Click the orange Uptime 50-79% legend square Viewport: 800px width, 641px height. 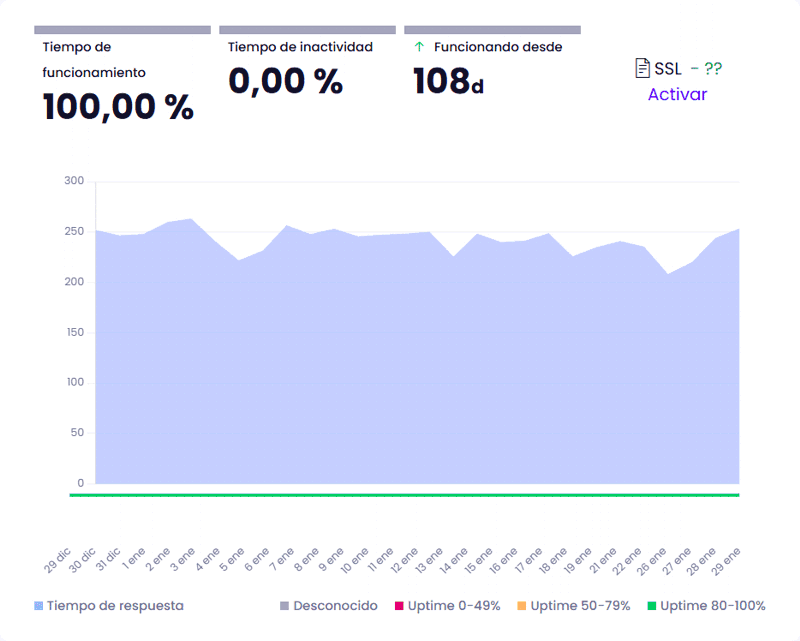pos(521,606)
